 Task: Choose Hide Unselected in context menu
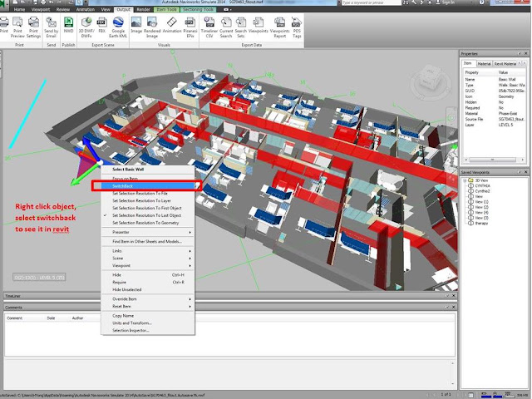tap(148, 290)
